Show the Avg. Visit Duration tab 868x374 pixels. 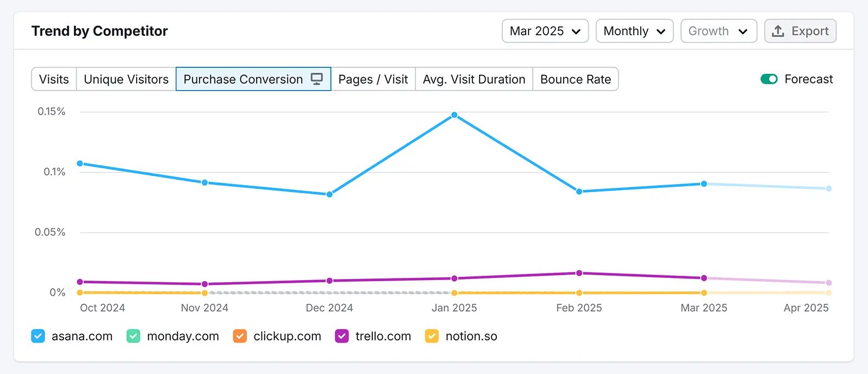[474, 79]
